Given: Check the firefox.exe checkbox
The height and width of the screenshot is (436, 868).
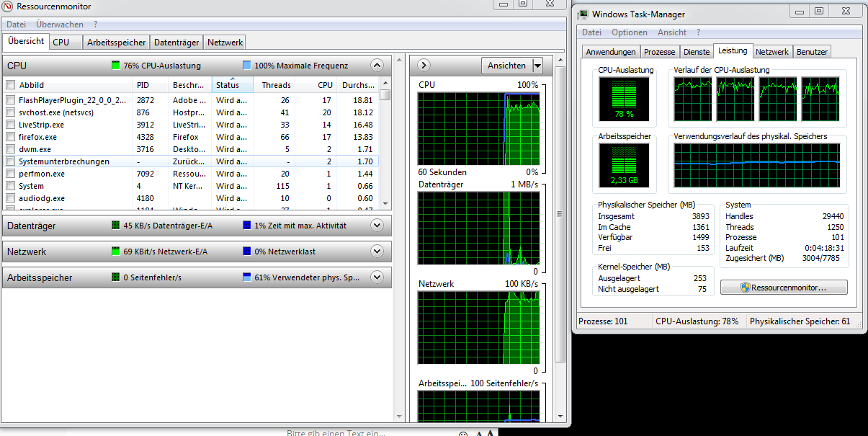Looking at the screenshot, I should pos(11,137).
